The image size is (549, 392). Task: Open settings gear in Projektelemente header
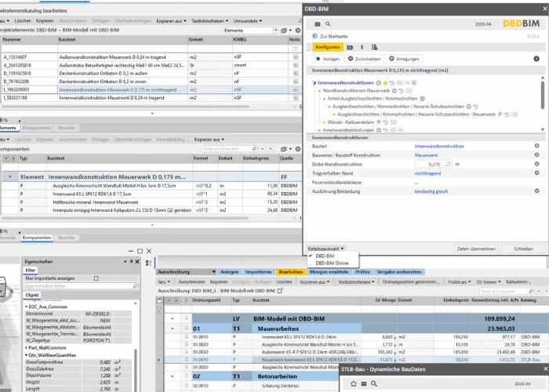(x=298, y=31)
